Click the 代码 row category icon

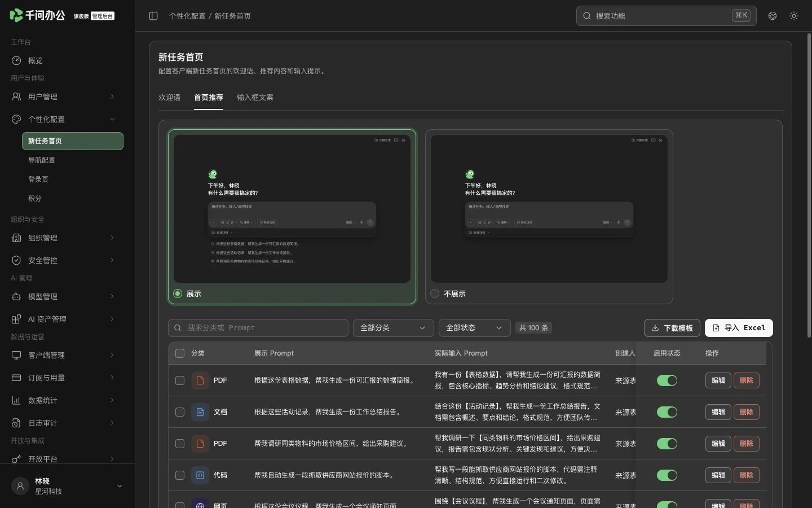click(x=200, y=475)
